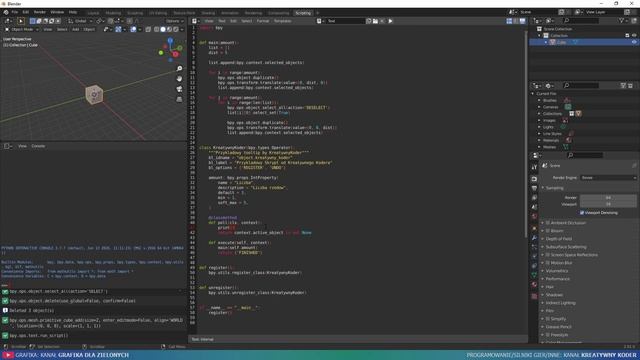Open the Physics properties tab icon
Viewport: 640px width, 360px height.
[x=534, y=256]
